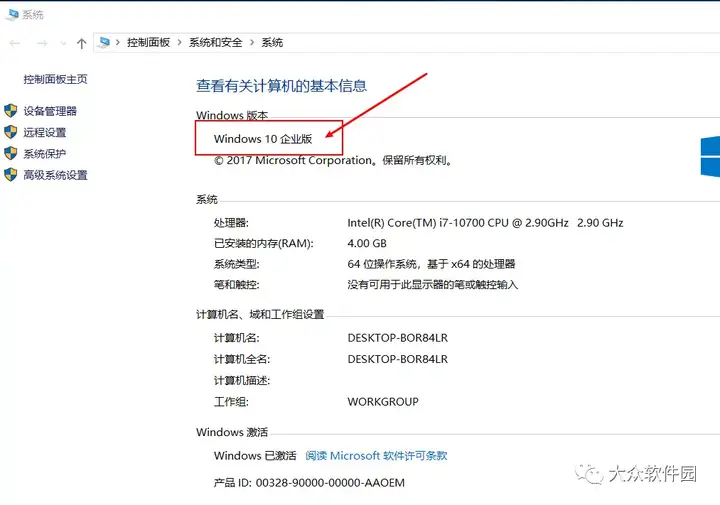Select product ID 00328-90000-00000-AAOEM
This screenshot has width=720, height=505.
coord(330,483)
